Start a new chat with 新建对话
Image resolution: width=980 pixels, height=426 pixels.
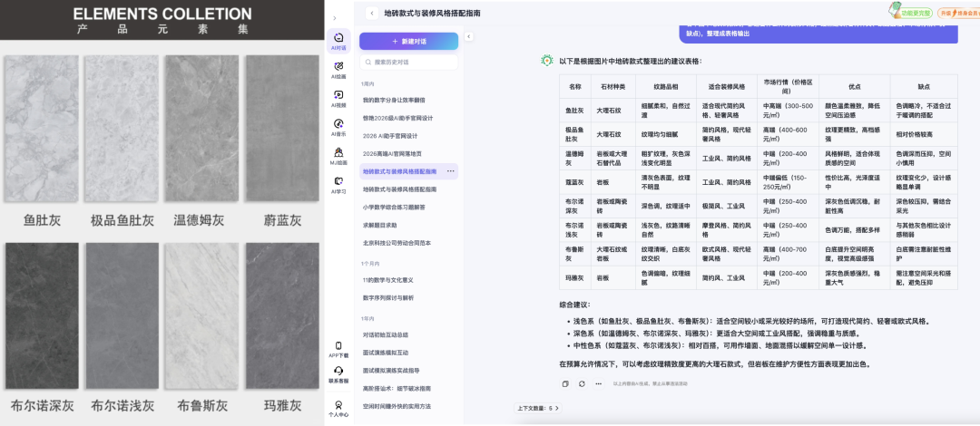[x=408, y=41]
